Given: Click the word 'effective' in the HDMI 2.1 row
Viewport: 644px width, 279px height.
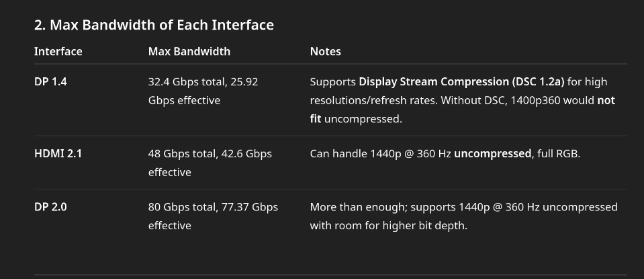Looking at the screenshot, I should pyautogui.click(x=170, y=172).
